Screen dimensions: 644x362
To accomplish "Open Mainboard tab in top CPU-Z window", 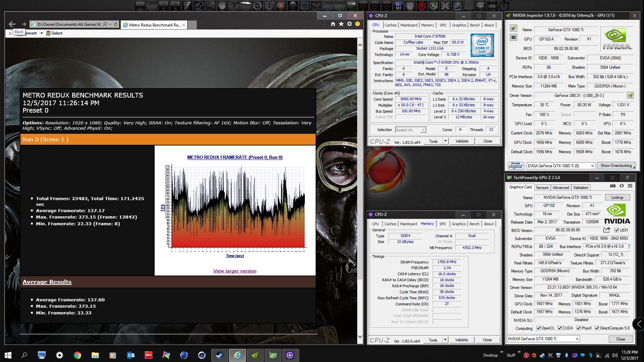I will point(409,25).
